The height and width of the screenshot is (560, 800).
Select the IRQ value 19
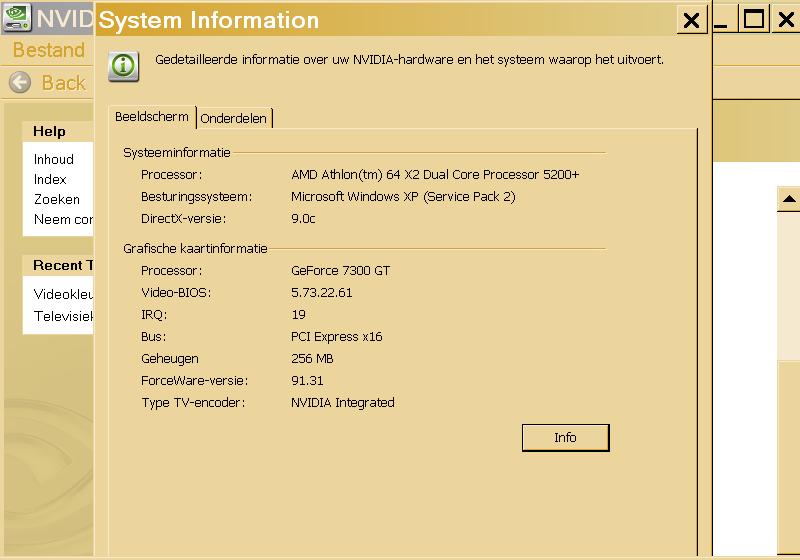pos(298,315)
